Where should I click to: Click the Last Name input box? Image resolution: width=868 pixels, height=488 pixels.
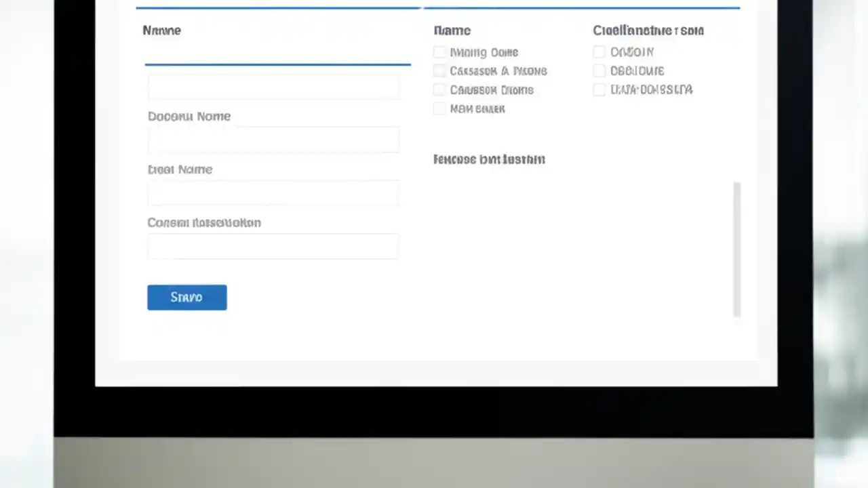(274, 192)
